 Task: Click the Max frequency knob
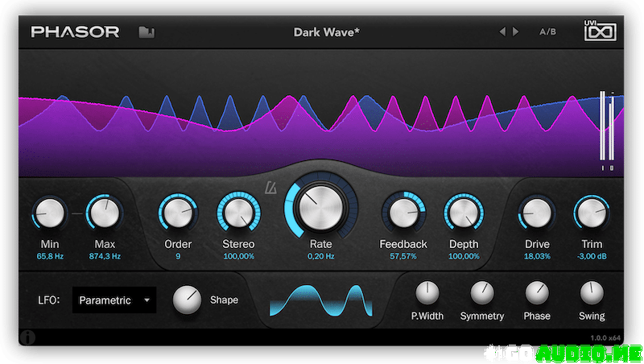pyautogui.click(x=105, y=213)
